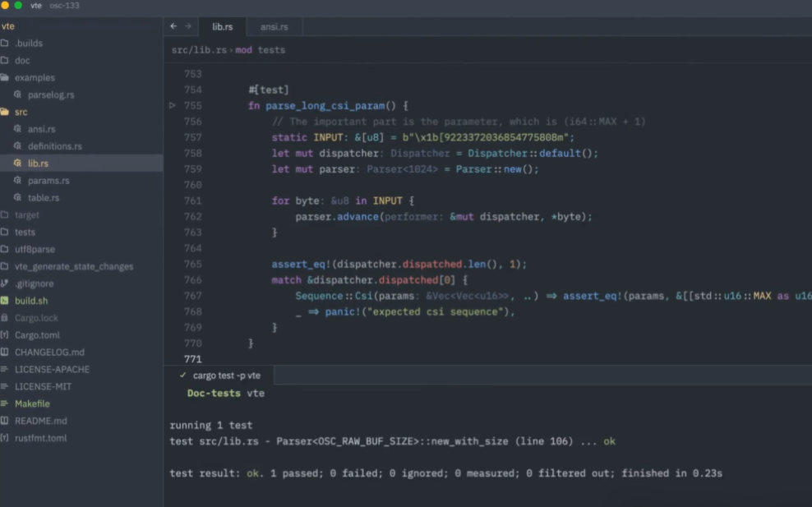The height and width of the screenshot is (507, 812).
Task: Place cursor on parse_long_csi_param function name
Action: 325,106
